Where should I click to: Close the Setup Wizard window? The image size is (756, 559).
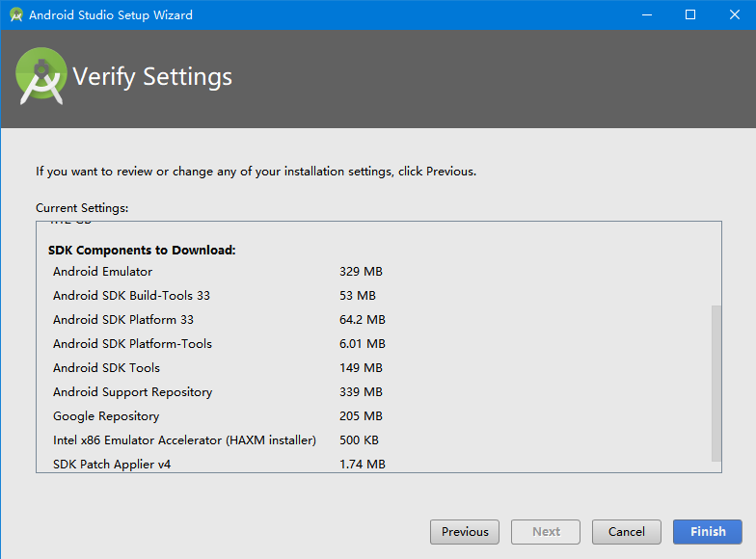tap(734, 15)
